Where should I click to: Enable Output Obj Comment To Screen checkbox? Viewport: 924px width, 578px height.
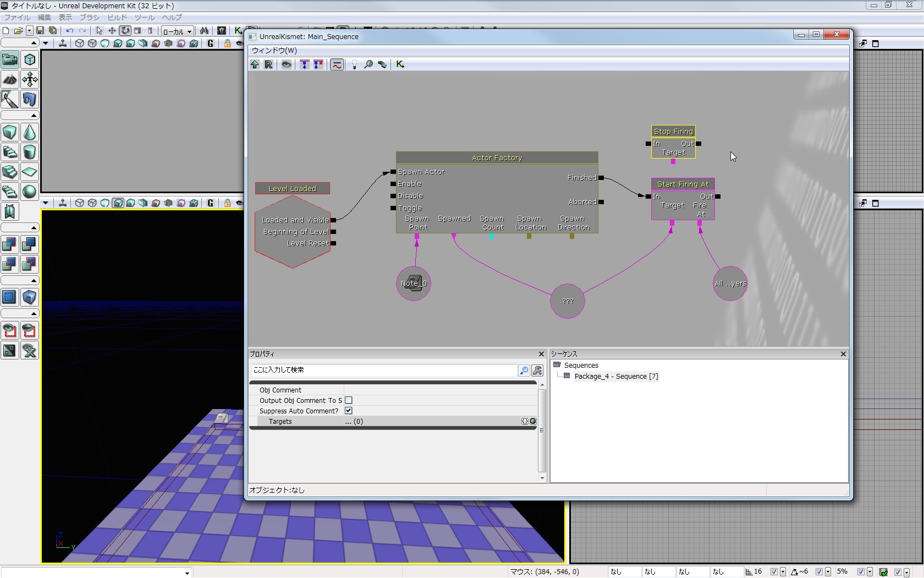pyautogui.click(x=349, y=400)
